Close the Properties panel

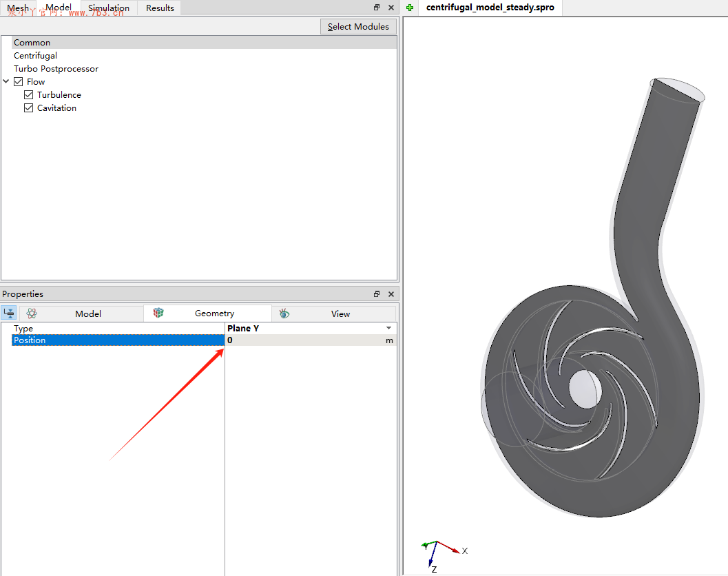coord(391,294)
